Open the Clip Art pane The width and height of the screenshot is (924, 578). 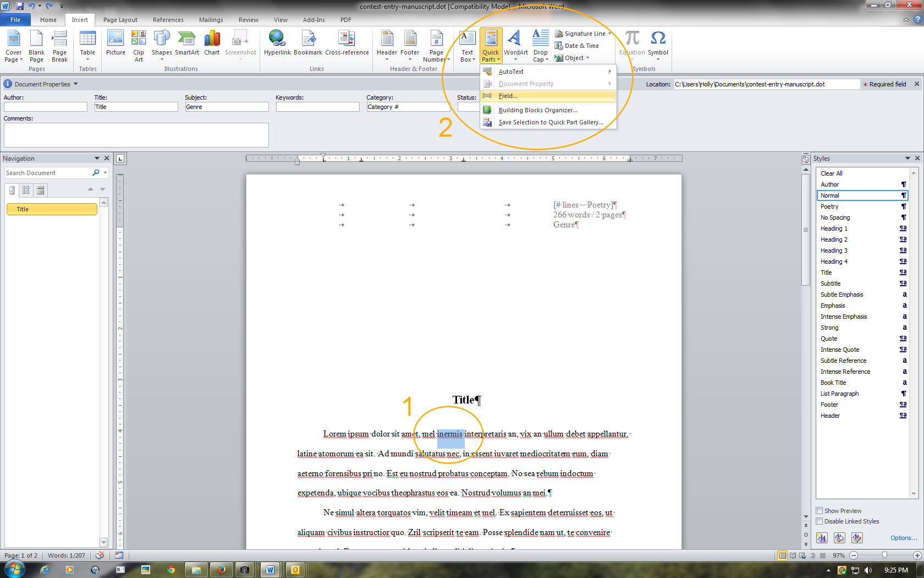[138, 45]
